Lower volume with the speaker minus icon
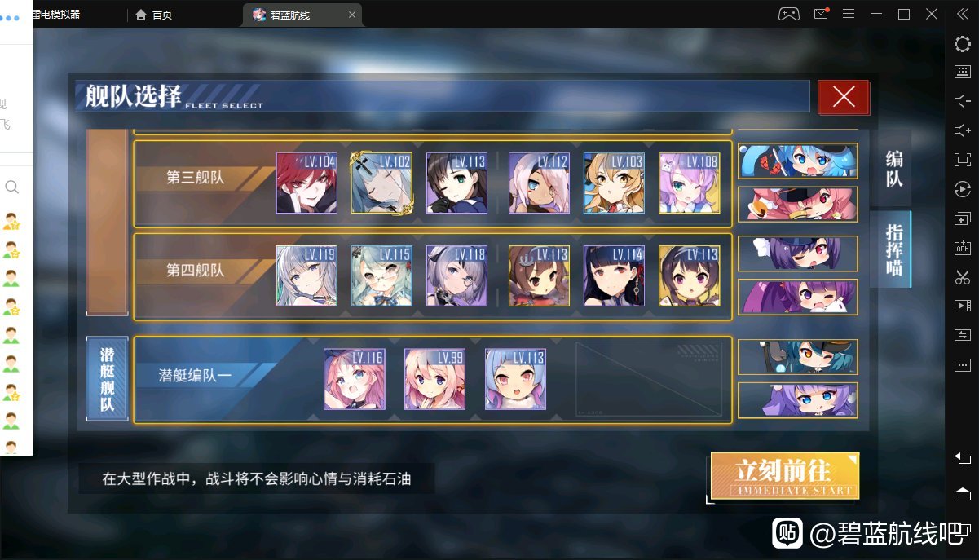Image resolution: width=979 pixels, height=560 pixels. point(962,101)
